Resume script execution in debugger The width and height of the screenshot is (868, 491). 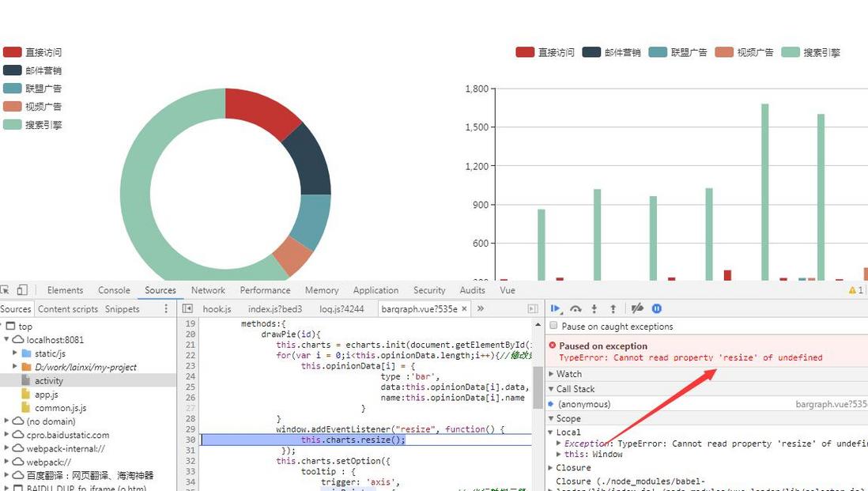click(x=556, y=308)
